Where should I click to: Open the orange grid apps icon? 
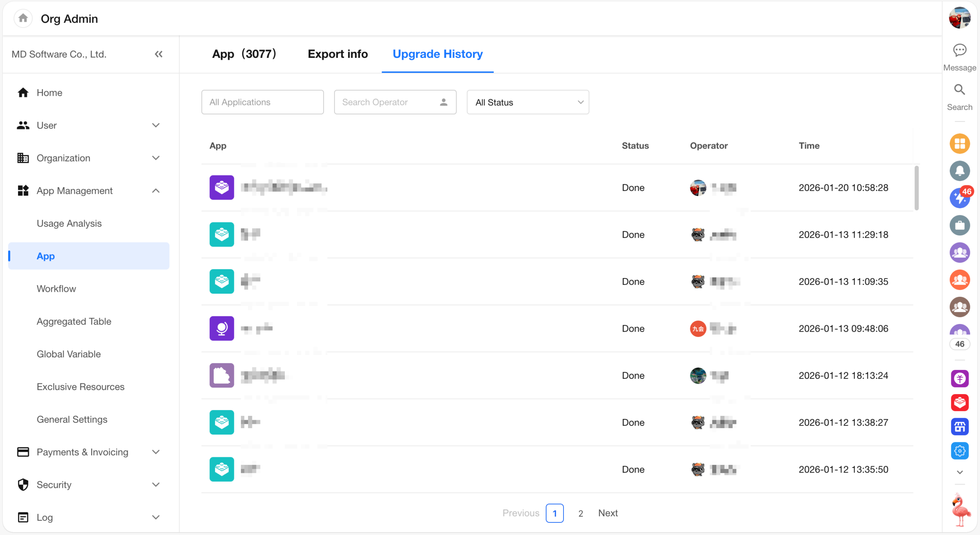pos(959,144)
